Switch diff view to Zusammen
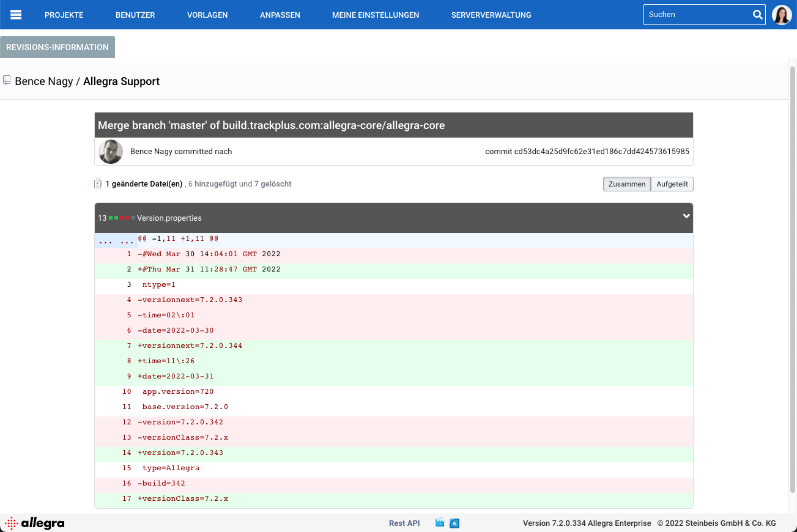Viewport: 797px width, 532px height. (627, 184)
